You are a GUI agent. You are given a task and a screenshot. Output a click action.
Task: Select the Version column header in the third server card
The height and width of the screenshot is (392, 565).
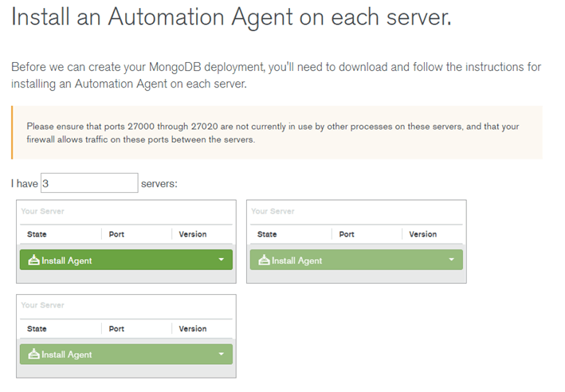[193, 328]
